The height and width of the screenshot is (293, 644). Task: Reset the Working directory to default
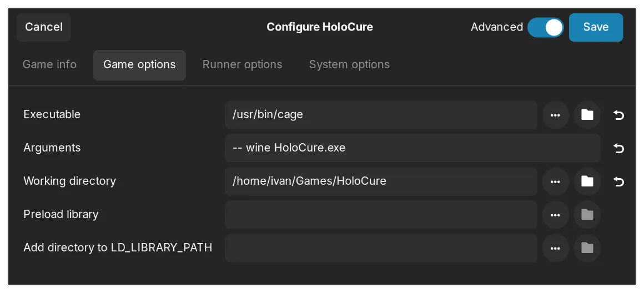pyautogui.click(x=618, y=181)
